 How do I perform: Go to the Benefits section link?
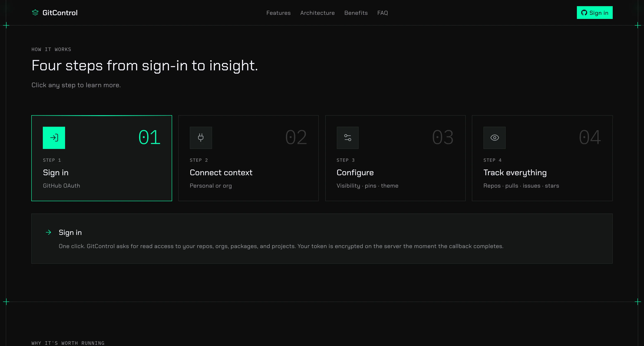pyautogui.click(x=356, y=13)
